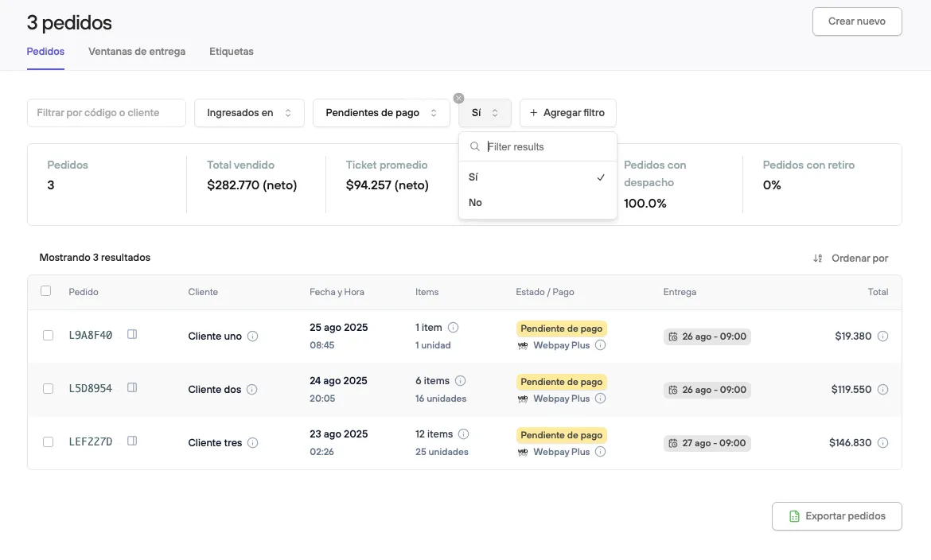Image resolution: width=931 pixels, height=560 pixels.
Task: Focus the Filtrar por código o cliente field
Action: pyautogui.click(x=107, y=113)
